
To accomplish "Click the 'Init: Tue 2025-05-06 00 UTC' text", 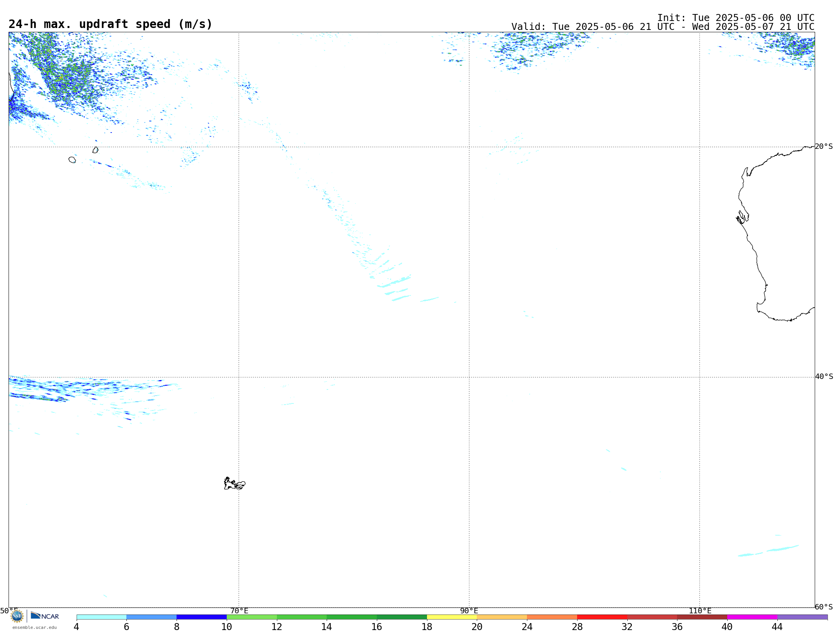I will (736, 18).
